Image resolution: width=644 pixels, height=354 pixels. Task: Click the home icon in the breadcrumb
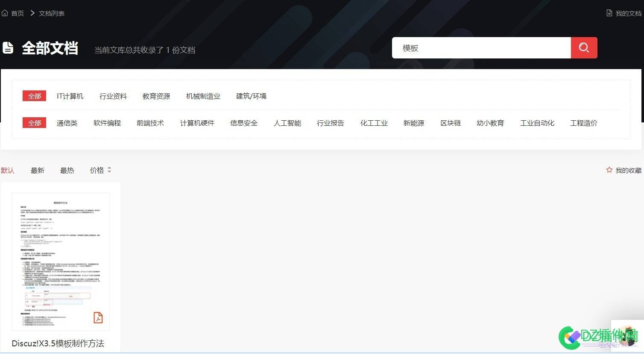pos(5,12)
